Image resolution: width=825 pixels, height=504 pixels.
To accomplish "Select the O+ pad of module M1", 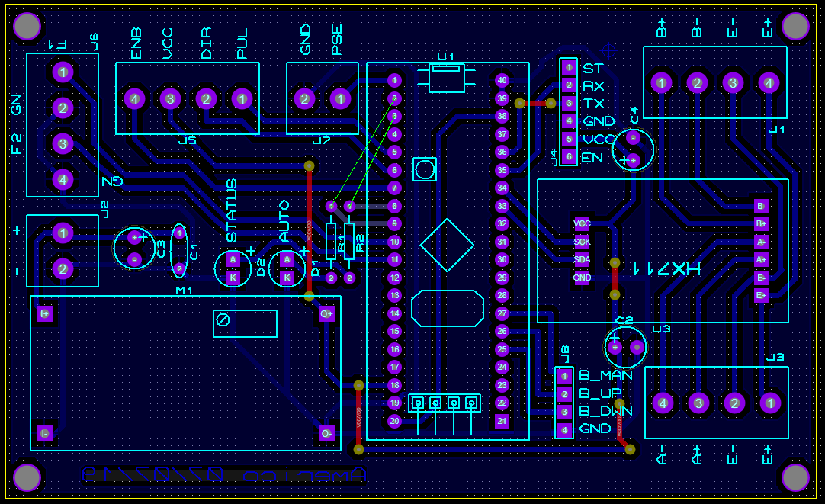I will click(326, 314).
